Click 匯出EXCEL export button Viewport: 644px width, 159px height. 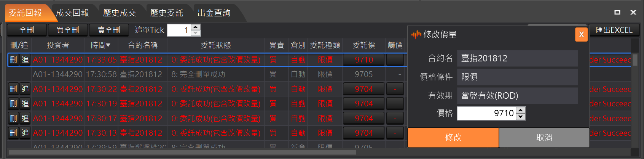pos(614,30)
